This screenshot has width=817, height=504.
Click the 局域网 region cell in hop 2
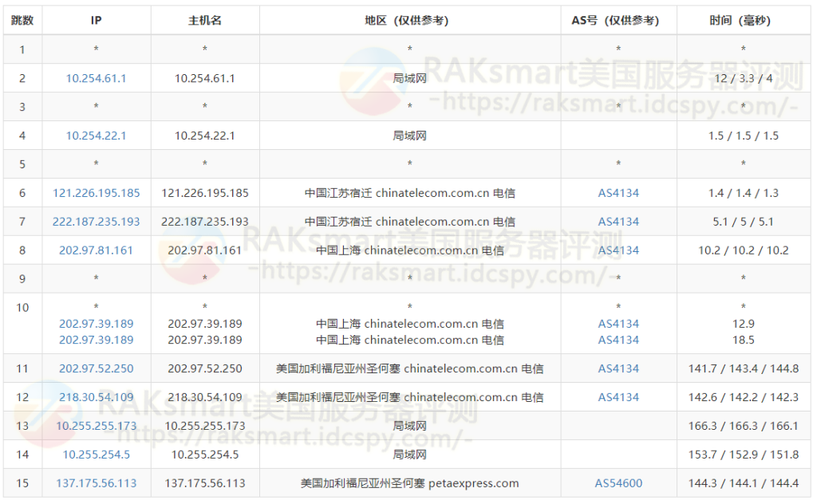point(409,78)
